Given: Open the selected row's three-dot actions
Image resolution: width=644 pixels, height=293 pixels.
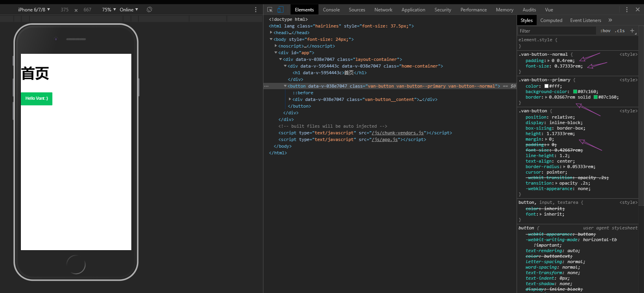Looking at the screenshot, I should click(266, 86).
